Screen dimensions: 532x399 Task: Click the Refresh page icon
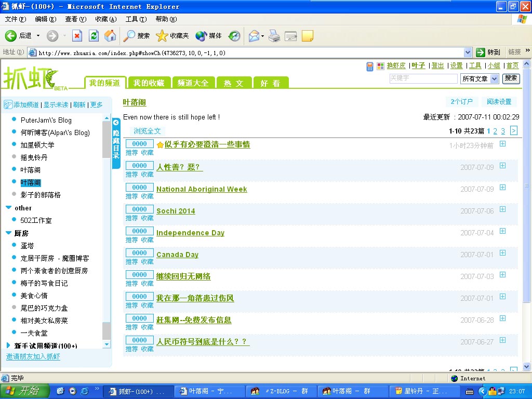94,36
